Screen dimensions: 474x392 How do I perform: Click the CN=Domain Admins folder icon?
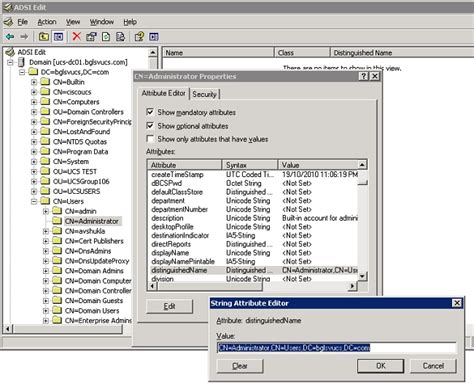57,271
